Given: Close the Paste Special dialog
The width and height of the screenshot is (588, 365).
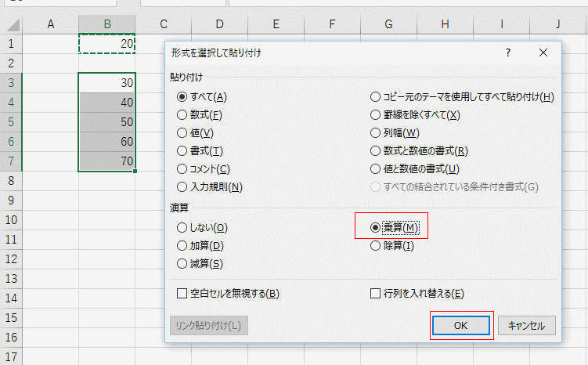Looking at the screenshot, I should click(x=543, y=53).
